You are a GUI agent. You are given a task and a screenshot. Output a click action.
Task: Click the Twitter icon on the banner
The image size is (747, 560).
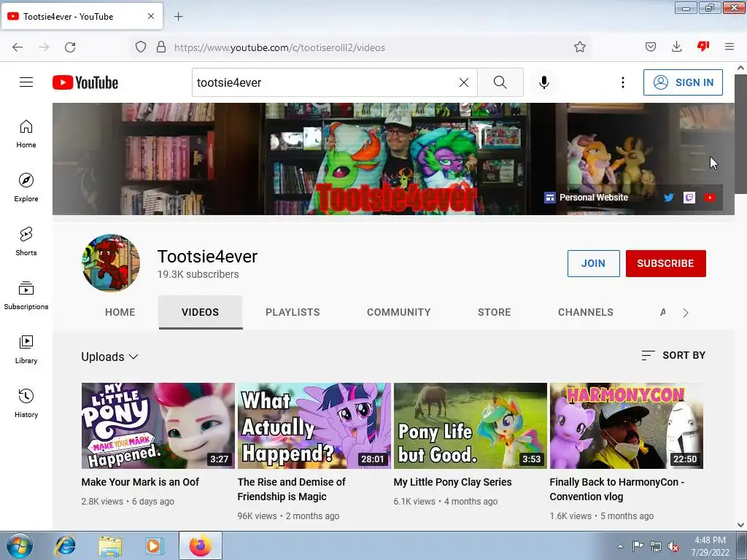[x=669, y=198]
